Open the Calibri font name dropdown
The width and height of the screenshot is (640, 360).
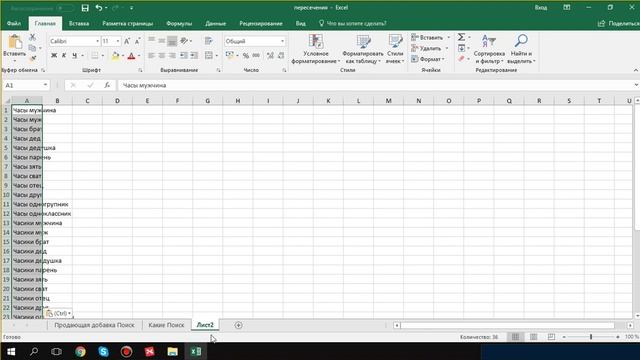point(97,41)
